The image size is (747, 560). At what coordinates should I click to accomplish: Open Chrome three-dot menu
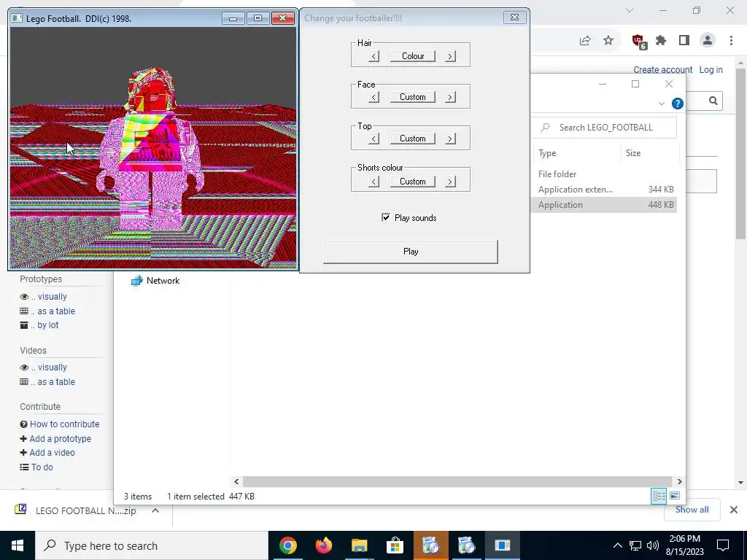[731, 41]
